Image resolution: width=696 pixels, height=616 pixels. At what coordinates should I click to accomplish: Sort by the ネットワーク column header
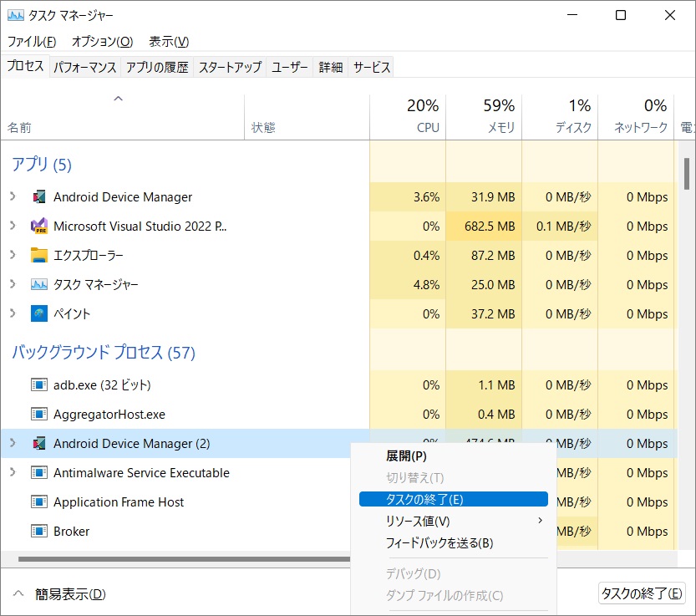point(636,118)
